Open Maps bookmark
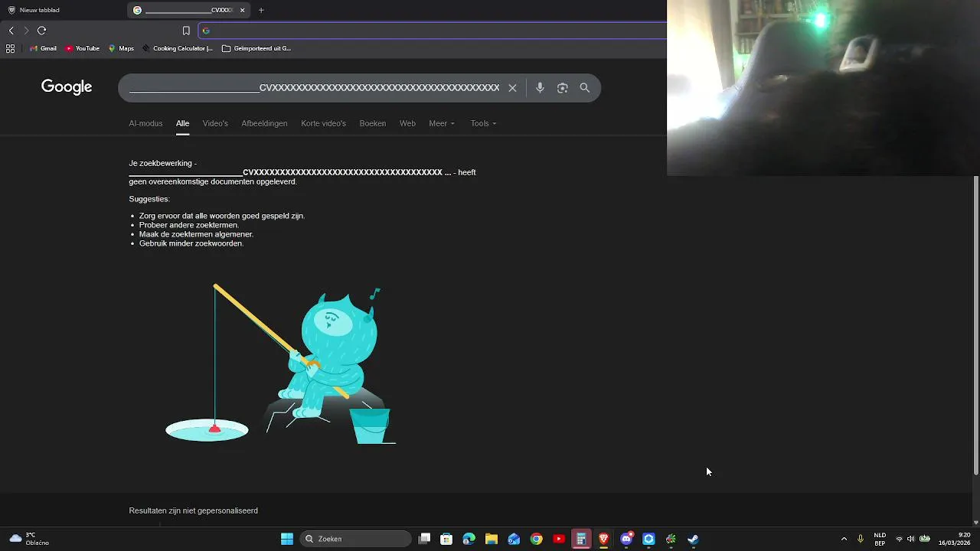Viewport: 980px width, 551px height. point(121,48)
